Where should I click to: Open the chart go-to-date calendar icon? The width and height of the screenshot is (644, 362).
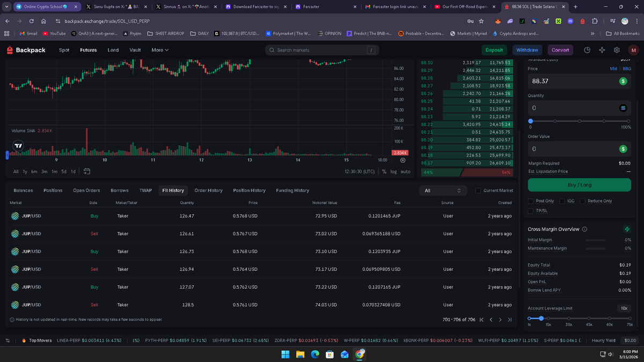[86, 172]
